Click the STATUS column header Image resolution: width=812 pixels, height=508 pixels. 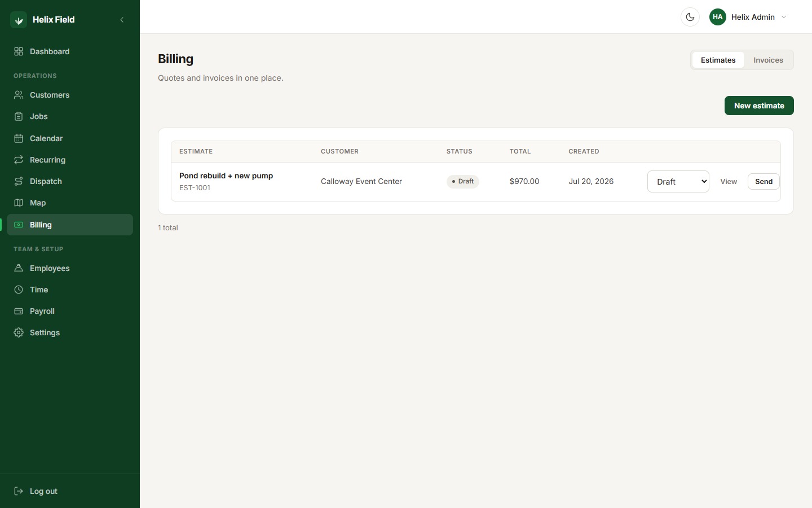pos(460,151)
